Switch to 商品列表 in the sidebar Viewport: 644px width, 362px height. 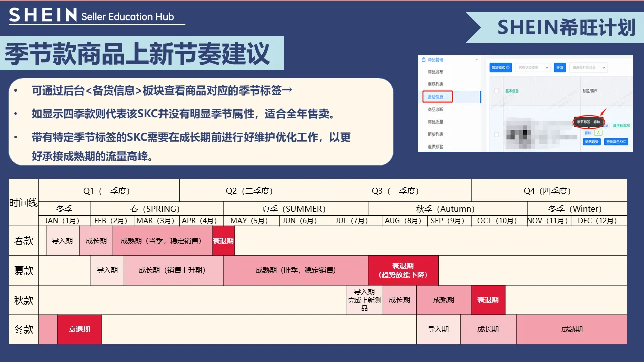435,84
